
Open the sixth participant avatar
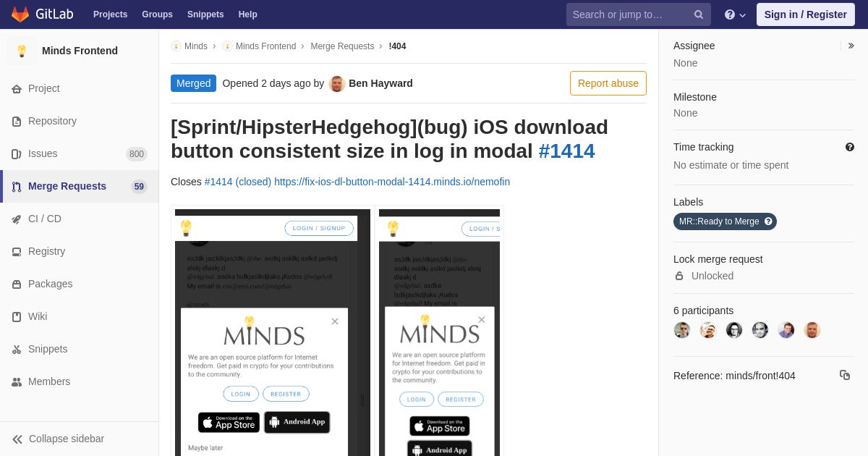(812, 330)
